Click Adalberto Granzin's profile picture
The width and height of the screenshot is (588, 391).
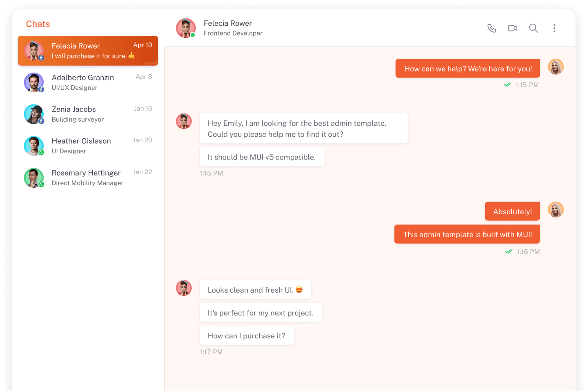(x=34, y=82)
